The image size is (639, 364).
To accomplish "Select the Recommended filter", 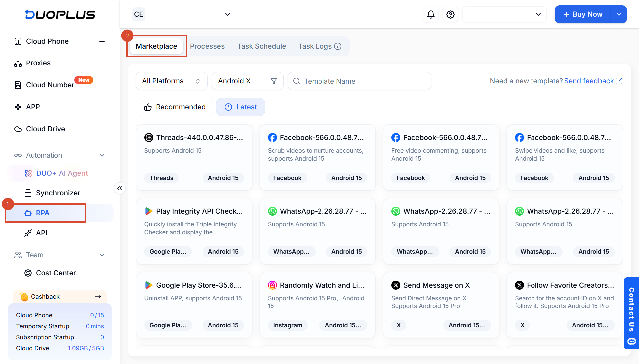I will point(175,107).
